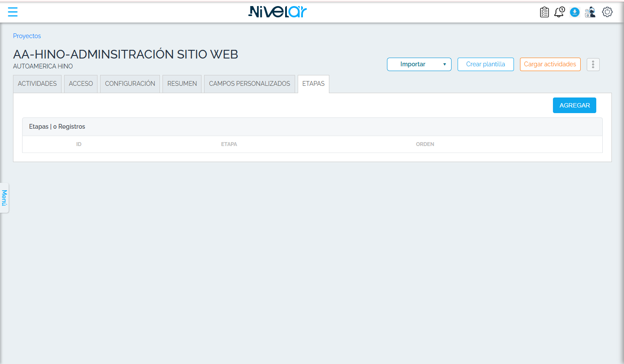Image resolution: width=624 pixels, height=364 pixels.
Task: Open the clipboard checklist icon
Action: coord(544,12)
